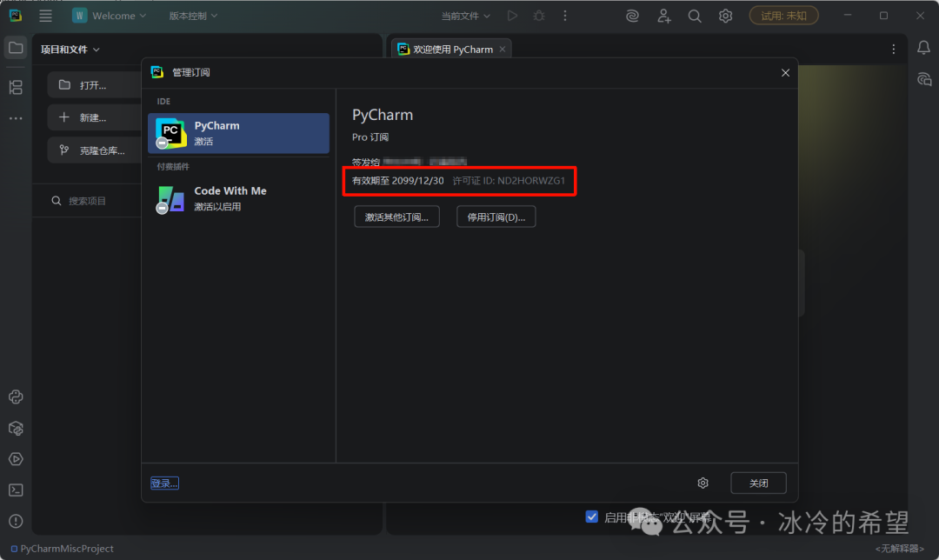Viewport: 939px width, 560px height.
Task: Click the 有效期至 2099/12/30 text
Action: coord(397,181)
